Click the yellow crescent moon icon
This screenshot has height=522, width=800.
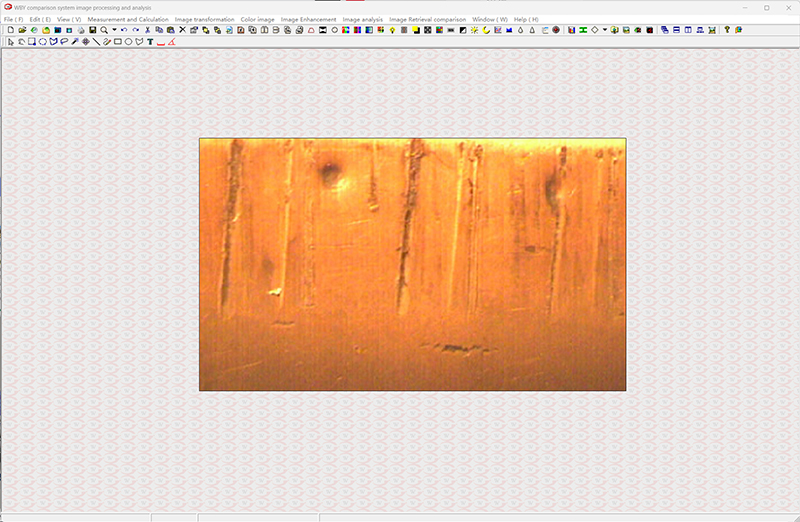(x=486, y=30)
